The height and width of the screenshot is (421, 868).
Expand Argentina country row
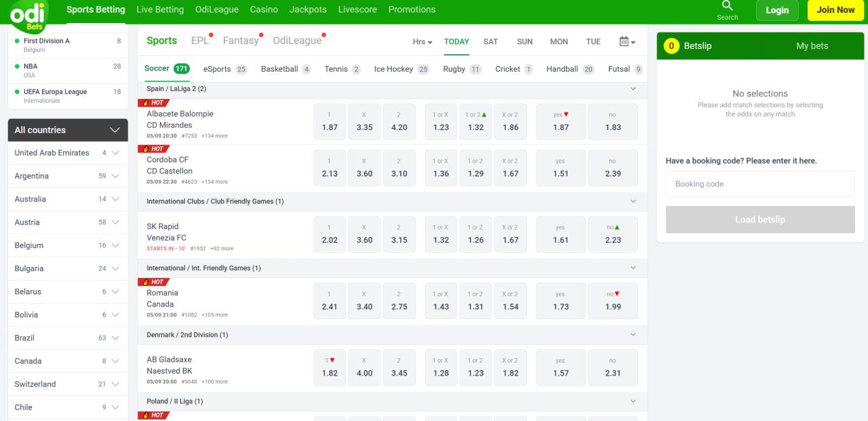point(68,176)
